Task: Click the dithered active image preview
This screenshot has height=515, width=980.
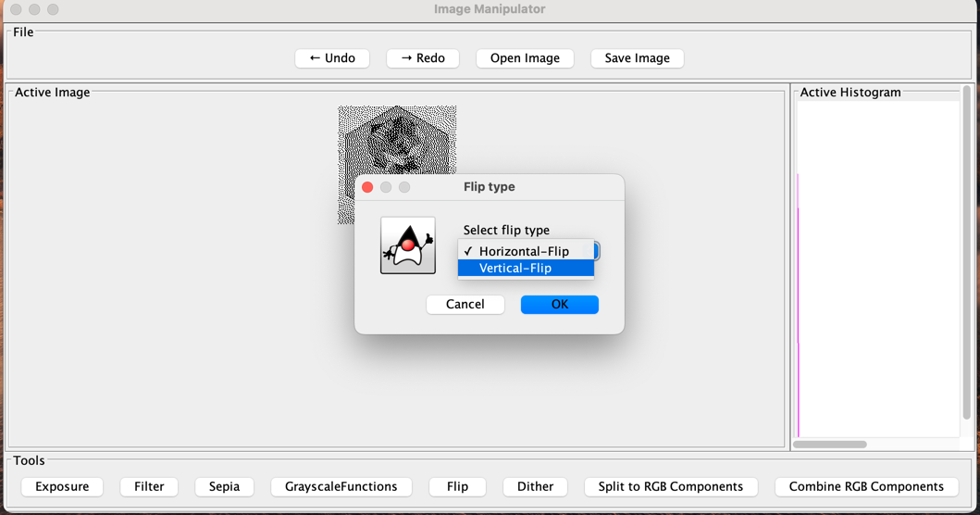Action: point(397,139)
